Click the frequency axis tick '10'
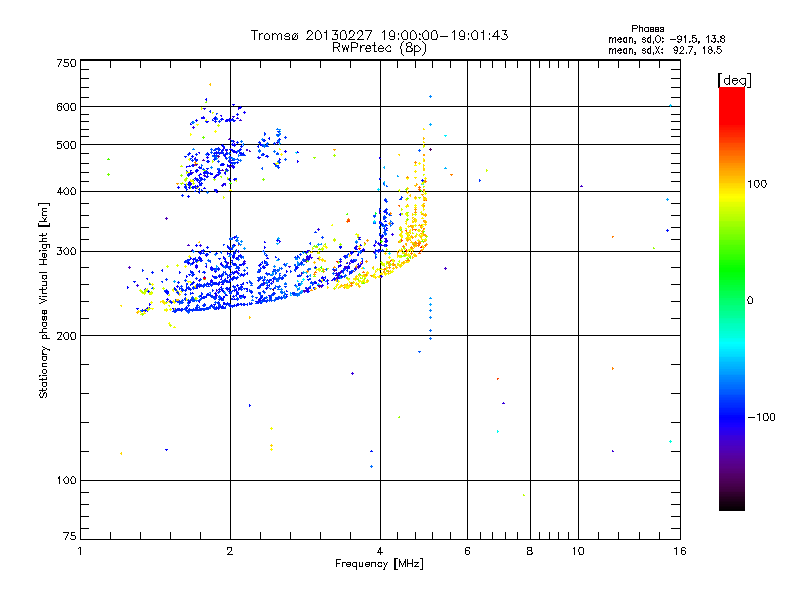This screenshot has height=600, width=800. pyautogui.click(x=578, y=552)
